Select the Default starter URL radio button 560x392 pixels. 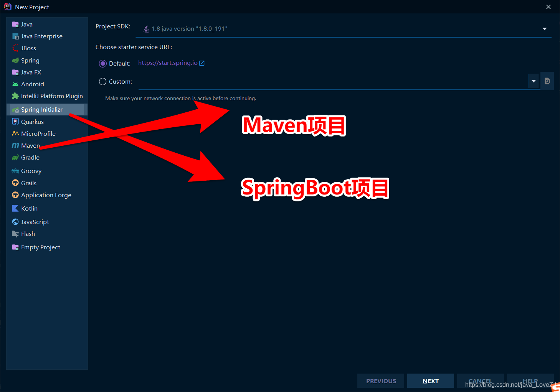click(x=102, y=64)
